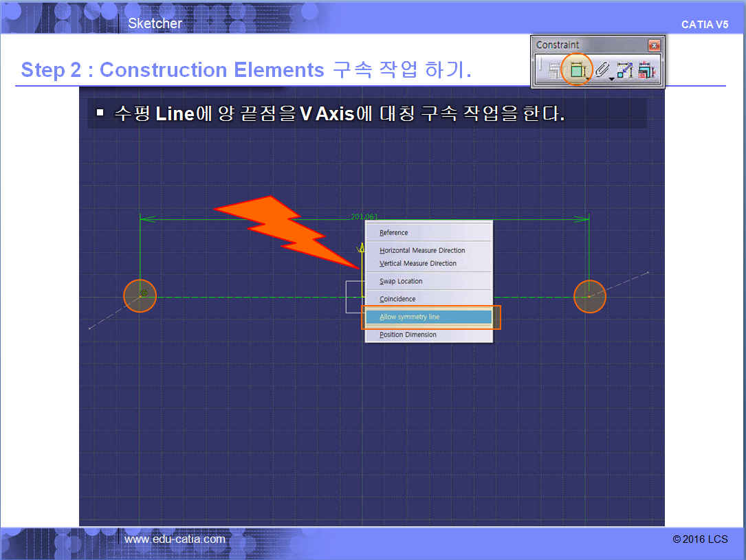Viewport: 746px width, 560px height.
Task: Expand the Constraint tool flyout arrow
Action: (x=589, y=79)
